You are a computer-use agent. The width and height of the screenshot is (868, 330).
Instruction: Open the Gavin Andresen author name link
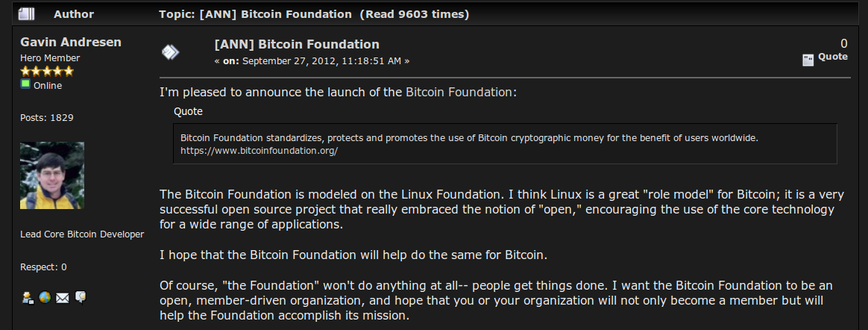[71, 42]
